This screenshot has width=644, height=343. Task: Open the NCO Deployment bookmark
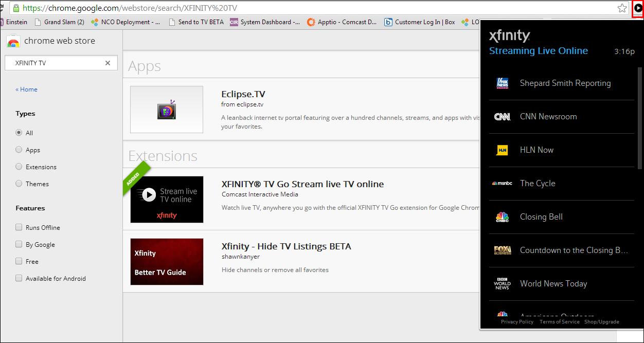click(126, 22)
